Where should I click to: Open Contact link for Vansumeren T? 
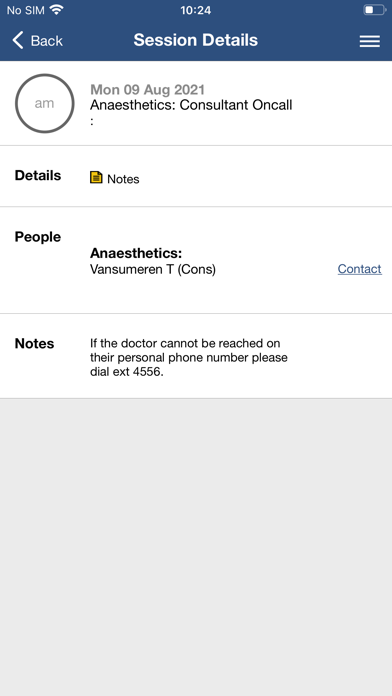coord(360,269)
